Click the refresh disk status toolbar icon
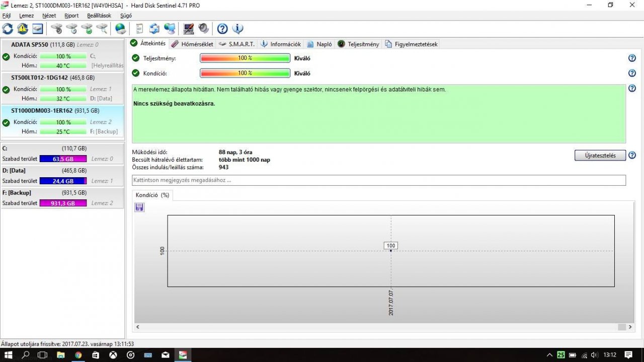Viewport: 644px width, 362px height. tap(8, 29)
